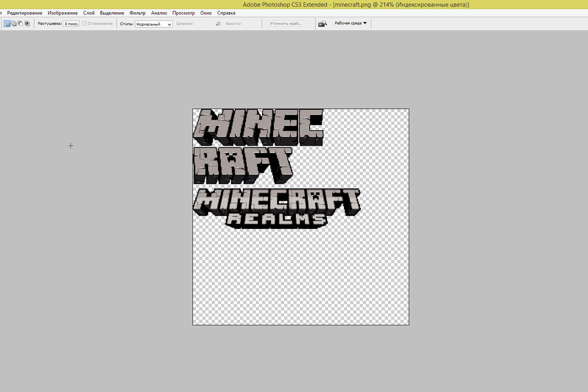This screenshot has height=392, width=588.
Task: Open the Слой menu
Action: 89,13
